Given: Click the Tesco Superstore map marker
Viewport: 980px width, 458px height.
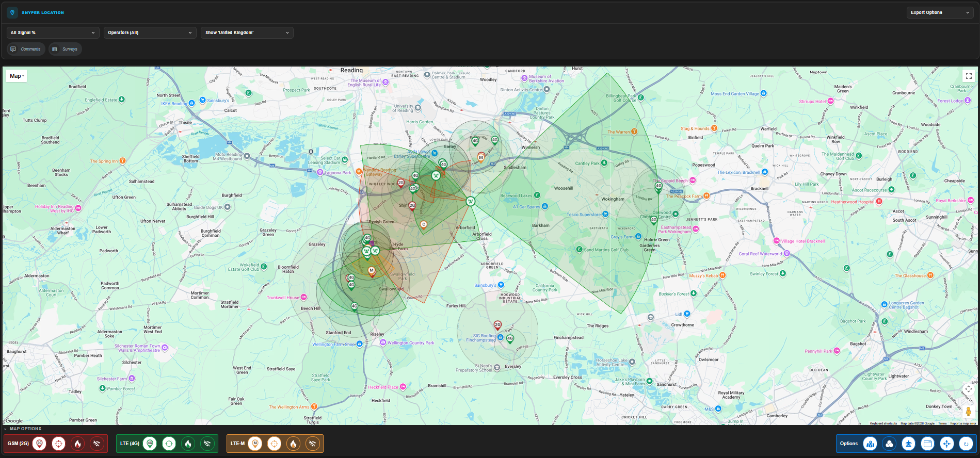Looking at the screenshot, I should pos(605,214).
